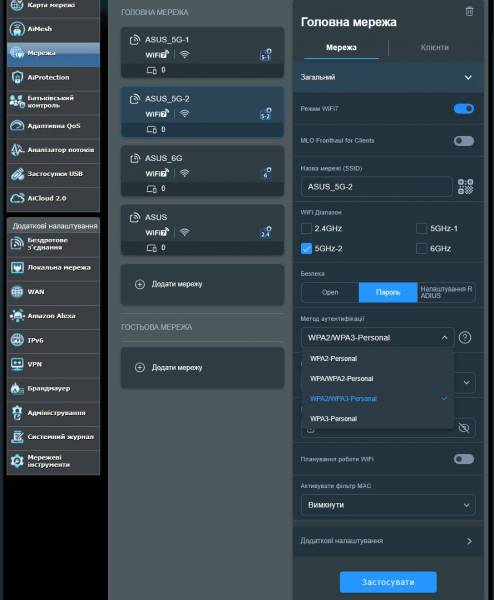Enable WiFi schedule (Планування роботи WiFi) switch
494x600 pixels.
coord(464,459)
